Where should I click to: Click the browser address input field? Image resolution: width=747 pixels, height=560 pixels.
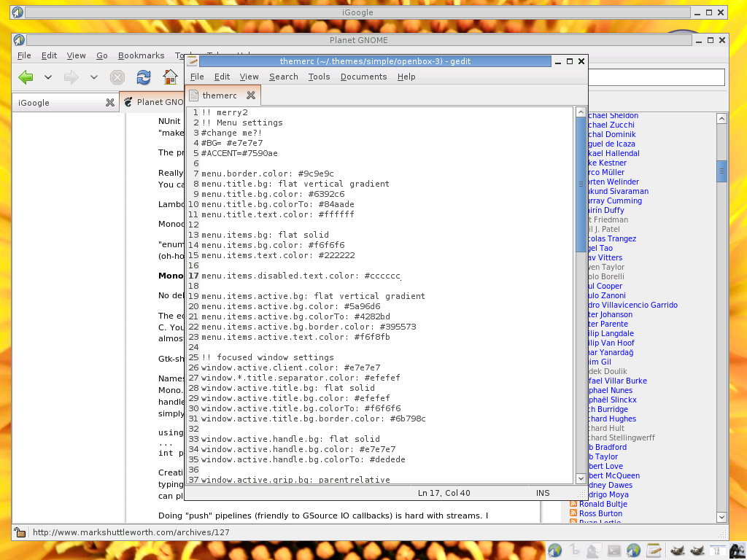pyautogui.click(x=657, y=77)
